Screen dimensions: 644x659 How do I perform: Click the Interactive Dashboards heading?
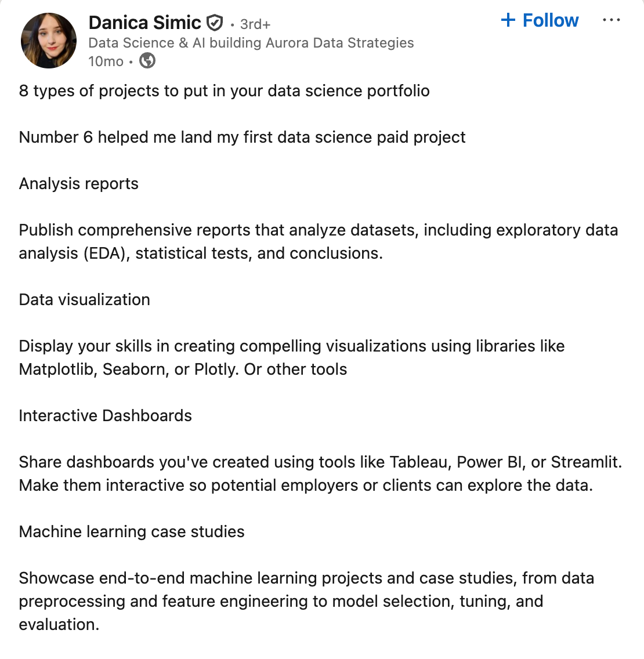[x=105, y=415]
